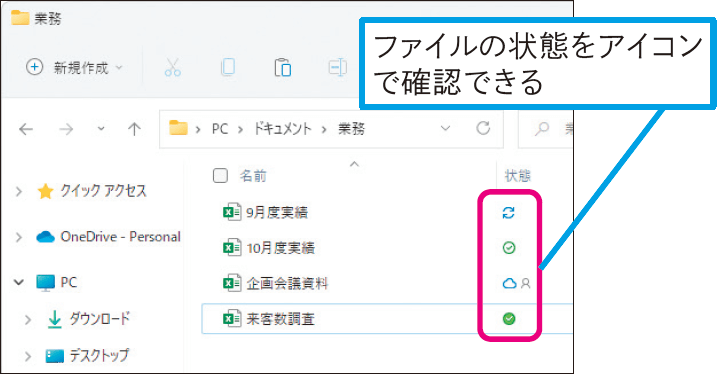717x374 pixels.
Task: Click the 業務 folder icon in the title bar
Action: [x=20, y=17]
